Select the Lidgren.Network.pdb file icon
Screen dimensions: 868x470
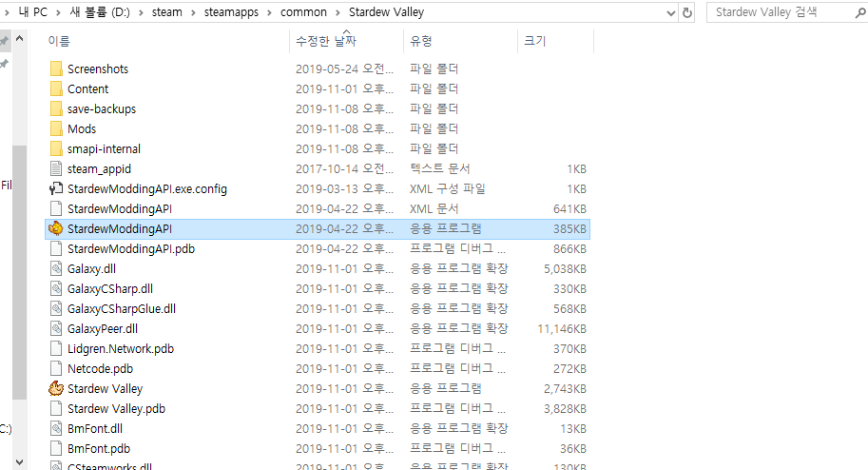click(56, 348)
